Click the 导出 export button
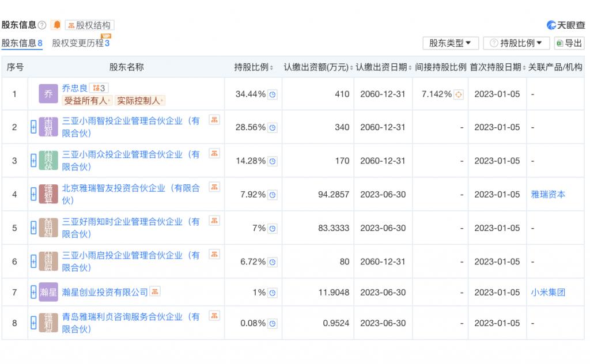The height and width of the screenshot is (364, 590). click(x=569, y=43)
